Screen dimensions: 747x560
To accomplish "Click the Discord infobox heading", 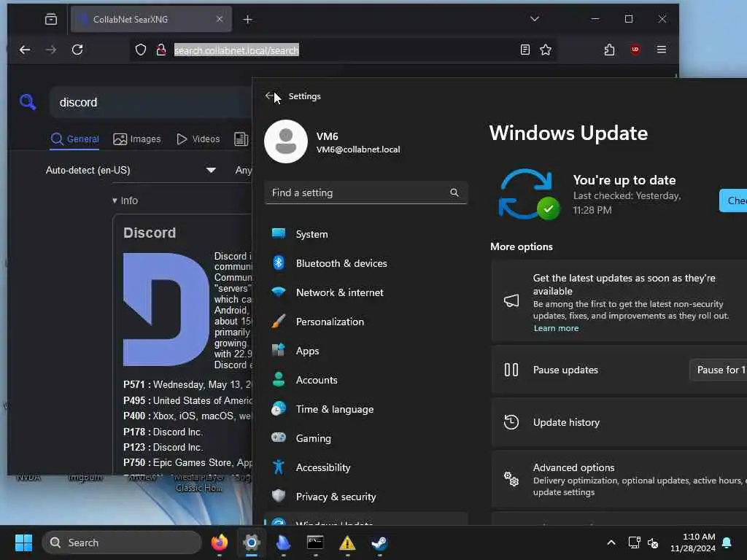I will click(150, 233).
